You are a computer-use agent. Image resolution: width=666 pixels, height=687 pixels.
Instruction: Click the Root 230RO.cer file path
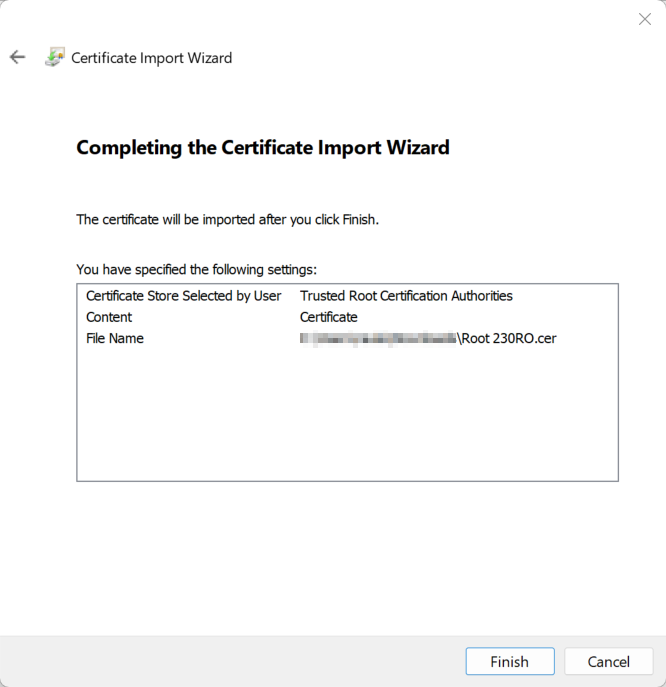click(428, 338)
